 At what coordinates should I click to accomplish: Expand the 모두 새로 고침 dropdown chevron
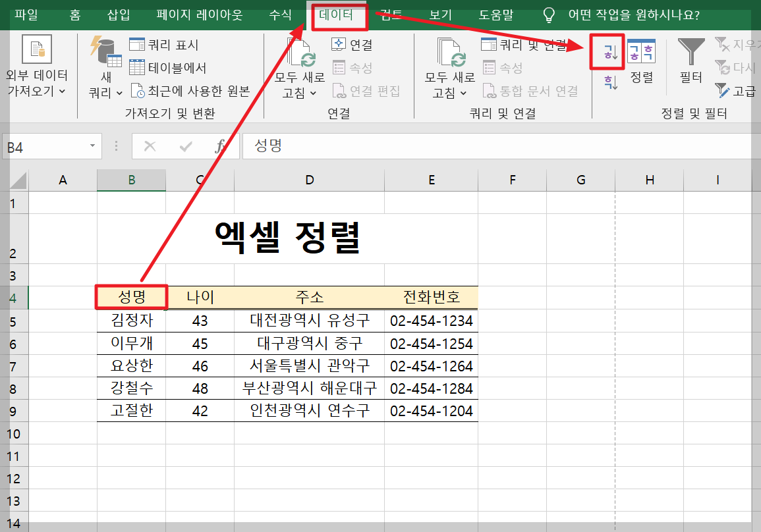pyautogui.click(x=312, y=92)
